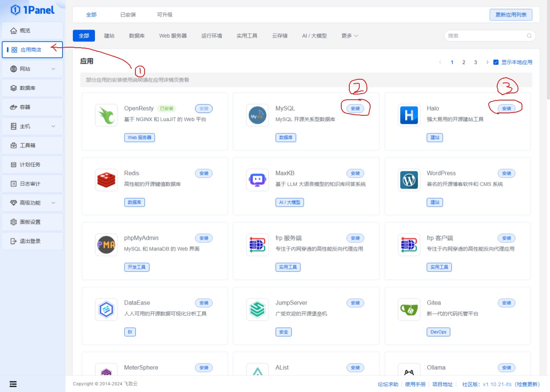Install the Ollama app

click(507, 368)
